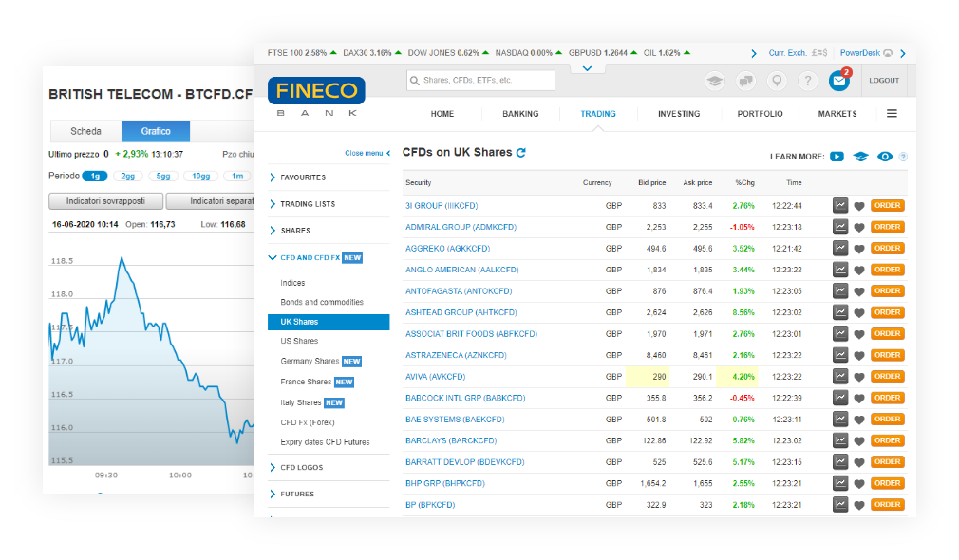Open chart icon for BARCLAYS row
959x560 pixels.
(840, 440)
